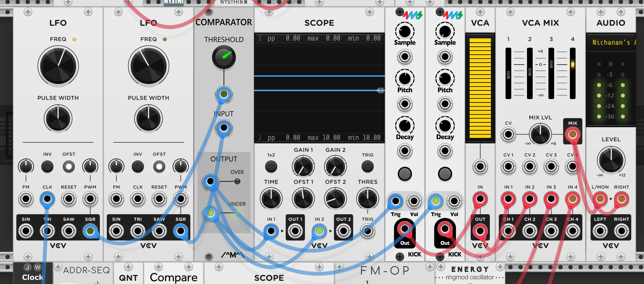Click VCA yellow level meter

(480, 88)
